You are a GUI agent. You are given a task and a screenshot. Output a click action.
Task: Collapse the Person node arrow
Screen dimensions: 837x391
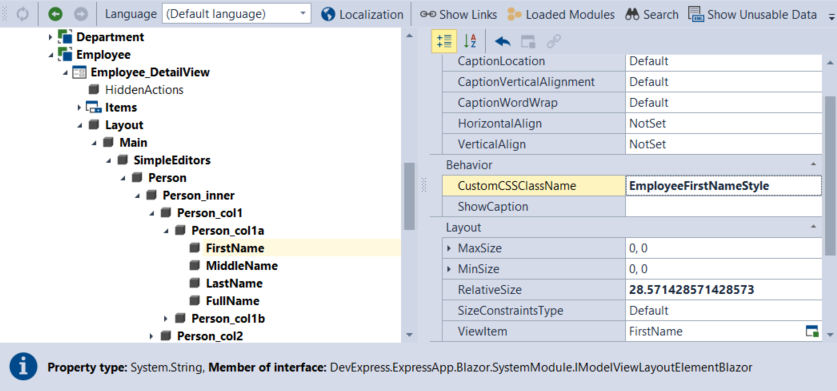coord(123,178)
